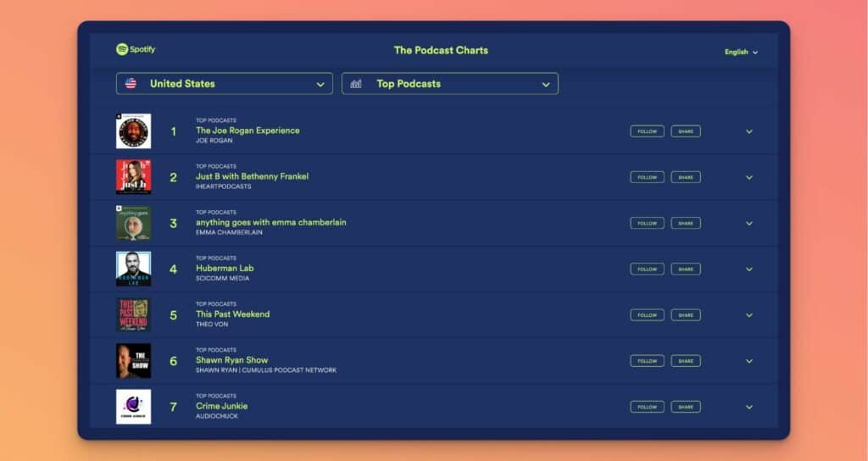The image size is (868, 461).
Task: Open the English language dropdown
Action: (741, 52)
